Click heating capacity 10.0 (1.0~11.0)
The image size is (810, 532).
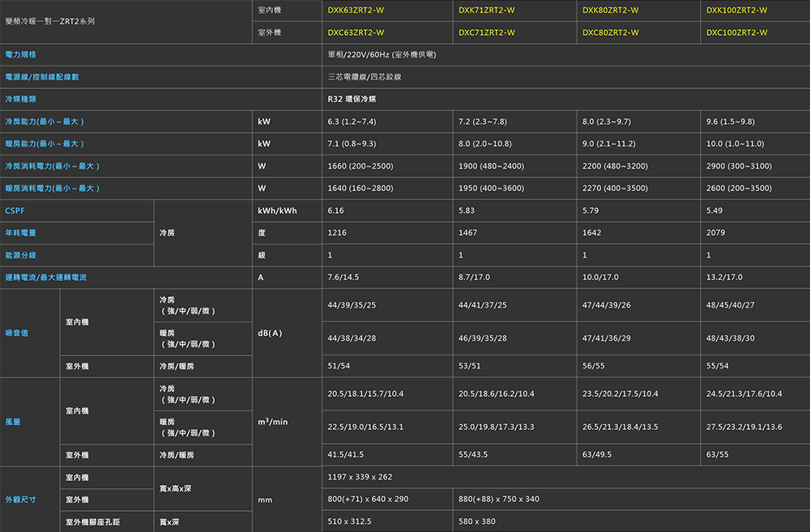point(735,144)
